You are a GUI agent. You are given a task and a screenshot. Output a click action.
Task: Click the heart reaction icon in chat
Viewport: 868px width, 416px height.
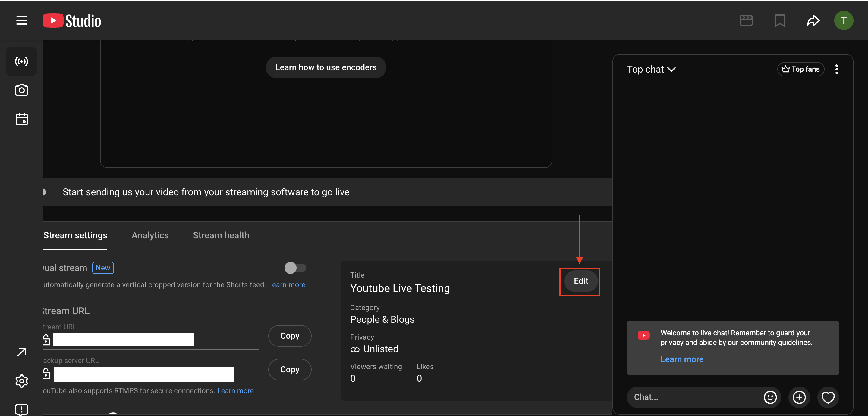click(x=828, y=397)
